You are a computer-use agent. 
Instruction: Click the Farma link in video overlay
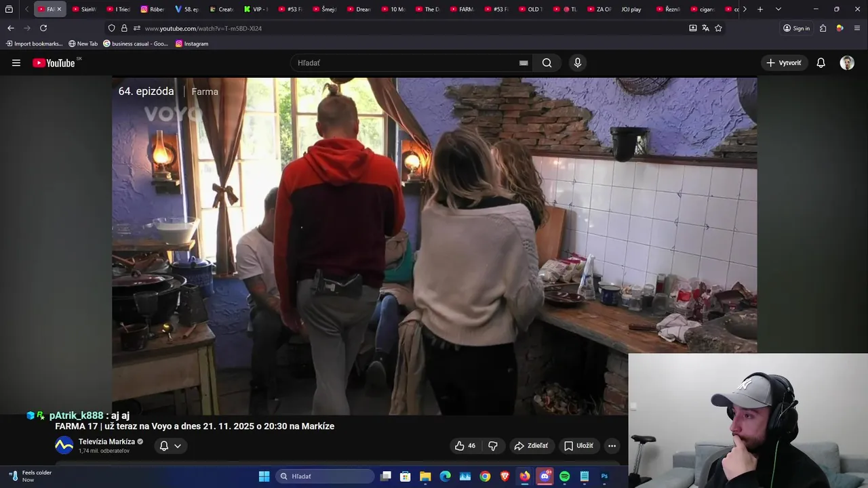(205, 91)
